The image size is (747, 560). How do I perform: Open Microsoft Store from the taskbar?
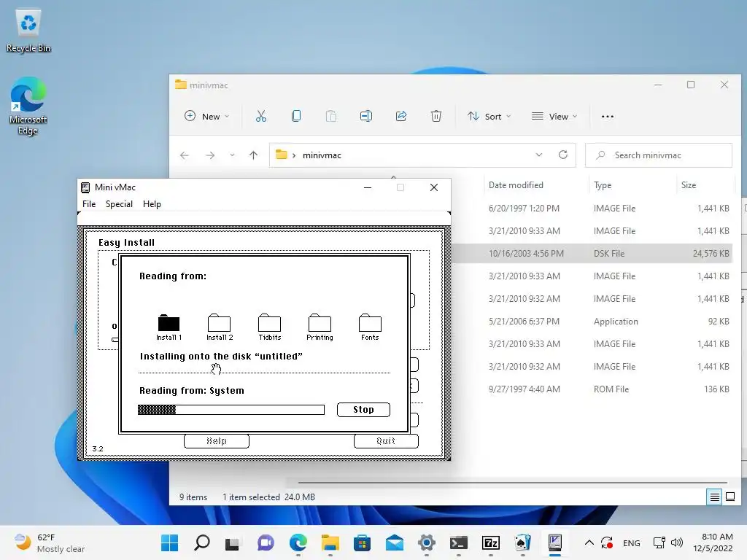[x=362, y=542]
